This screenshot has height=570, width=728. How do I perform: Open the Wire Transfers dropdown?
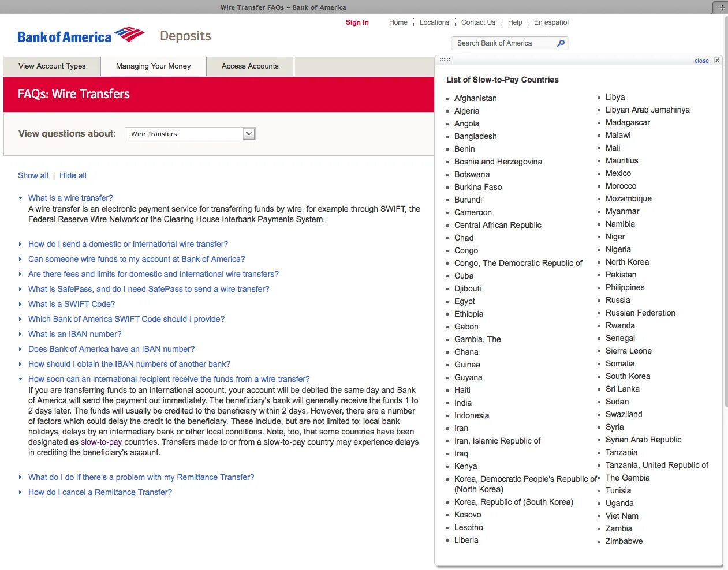[190, 134]
